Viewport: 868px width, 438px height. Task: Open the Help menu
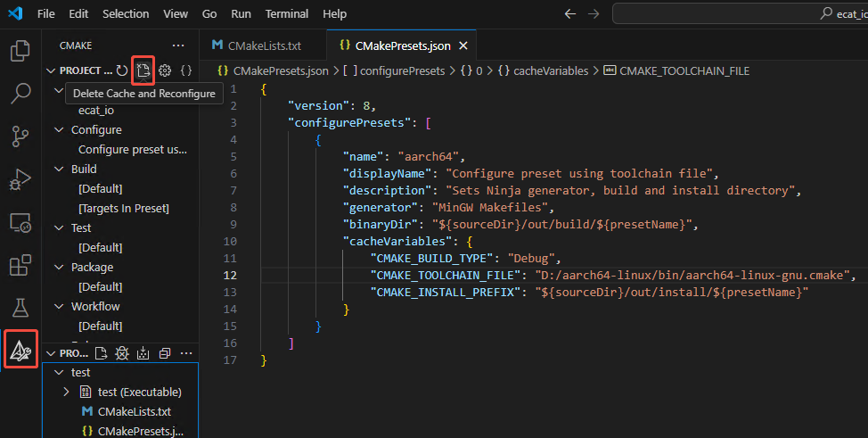334,14
